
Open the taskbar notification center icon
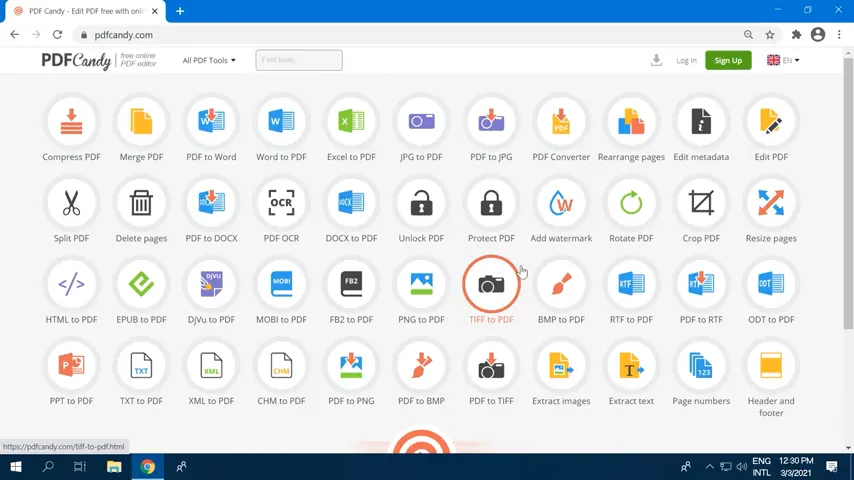[x=832, y=466]
